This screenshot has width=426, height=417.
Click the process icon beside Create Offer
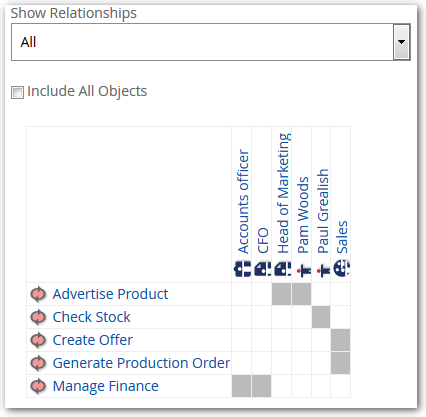click(x=38, y=340)
